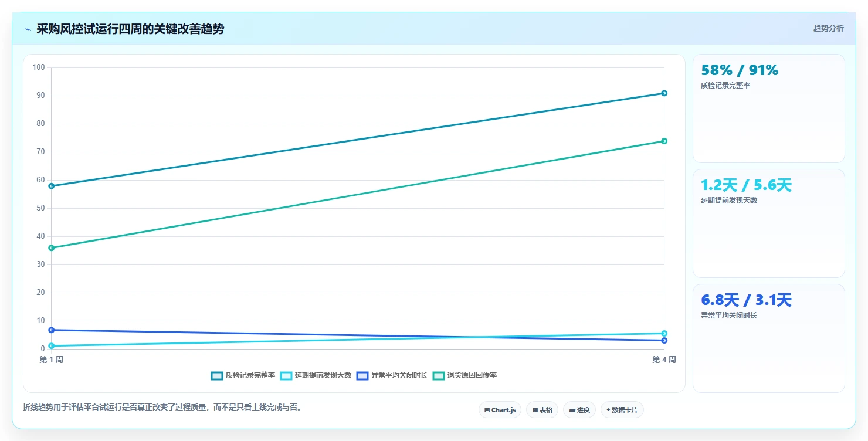This screenshot has width=868, height=441.
Task: Toggle 质检记录完整率 legend swatch
Action: (x=217, y=375)
